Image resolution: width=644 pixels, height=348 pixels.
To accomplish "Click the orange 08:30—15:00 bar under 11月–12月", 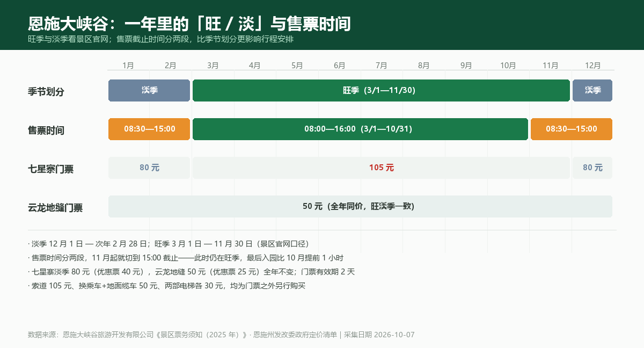I will pos(572,129).
